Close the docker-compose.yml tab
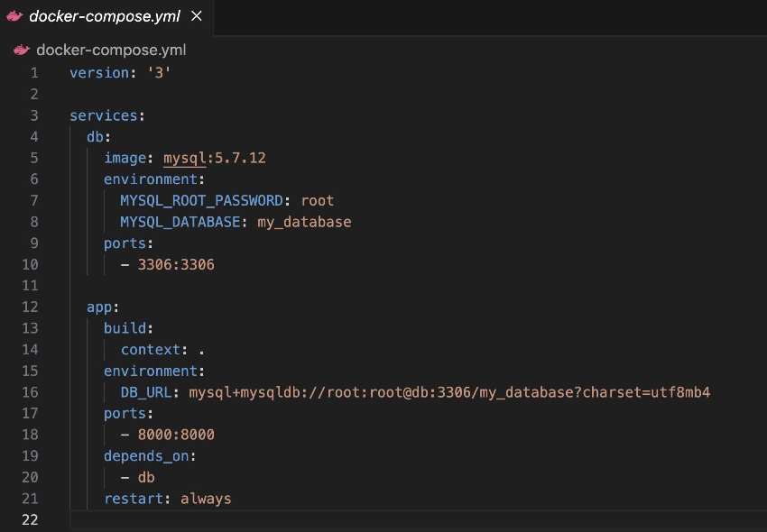This screenshot has width=767, height=532. click(x=197, y=16)
